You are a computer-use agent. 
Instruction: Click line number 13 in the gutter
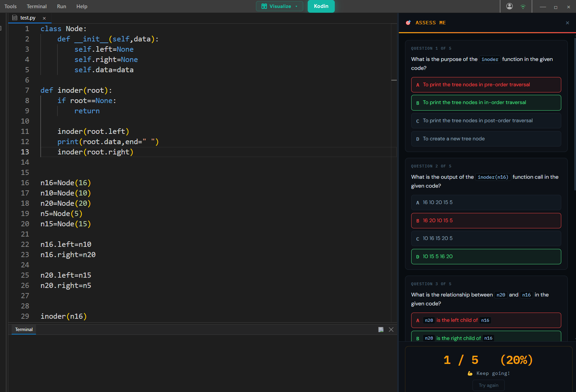(x=25, y=152)
